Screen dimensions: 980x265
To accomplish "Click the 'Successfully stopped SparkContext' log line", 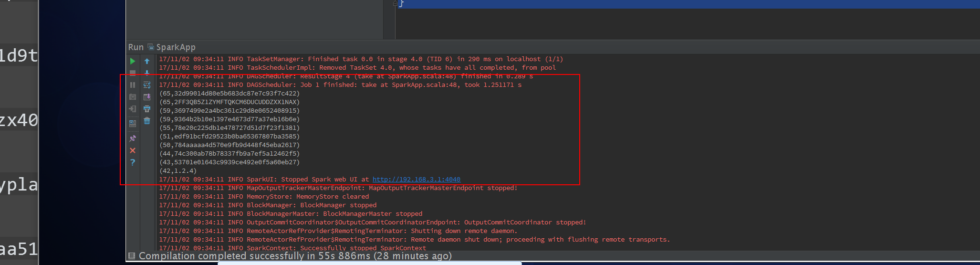I will [292, 248].
